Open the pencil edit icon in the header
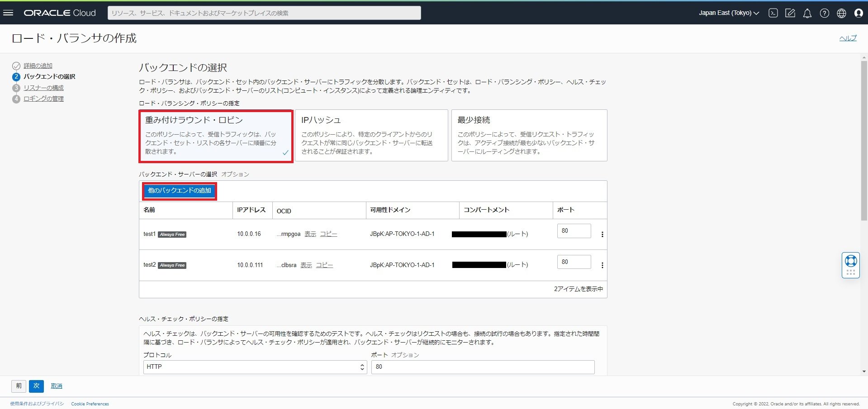This screenshot has height=409, width=868. (x=790, y=13)
